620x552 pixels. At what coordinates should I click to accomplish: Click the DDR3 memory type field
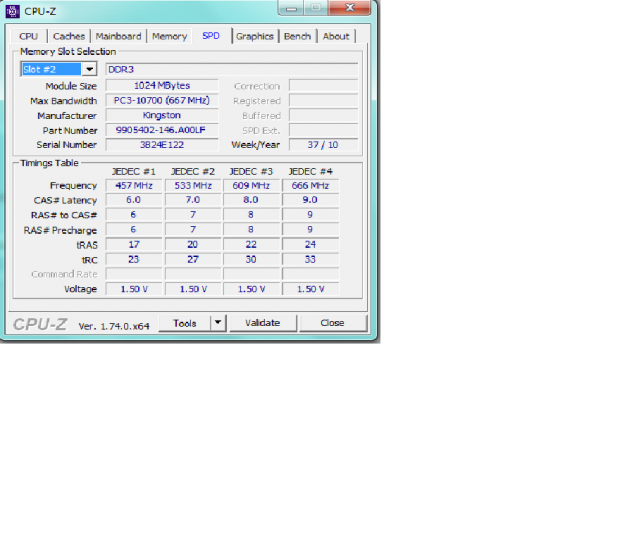(x=232, y=70)
